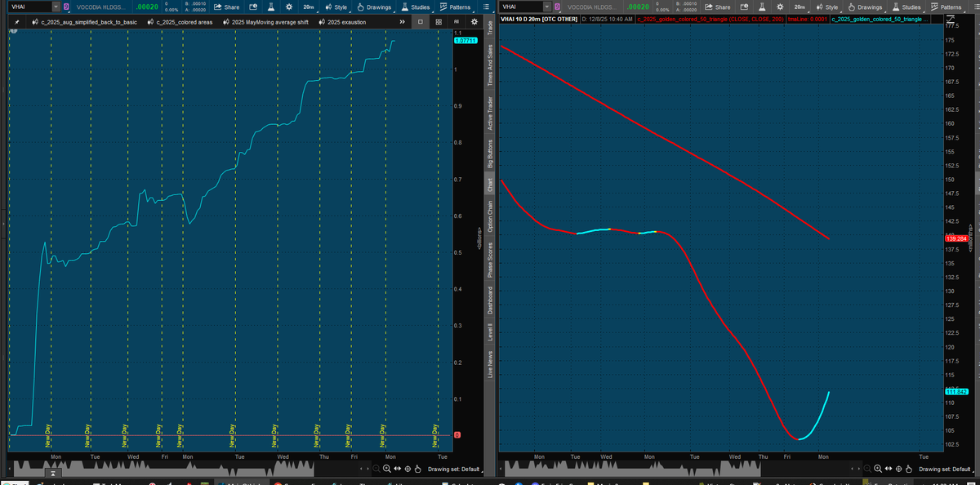This screenshot has height=485, width=980.
Task: Select 2025 MayMoving average shift study set
Action: pos(265,22)
